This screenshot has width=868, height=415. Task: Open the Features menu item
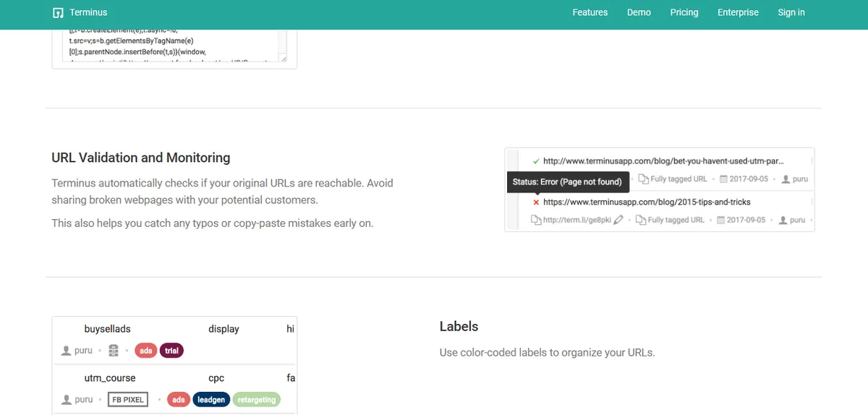pos(590,12)
